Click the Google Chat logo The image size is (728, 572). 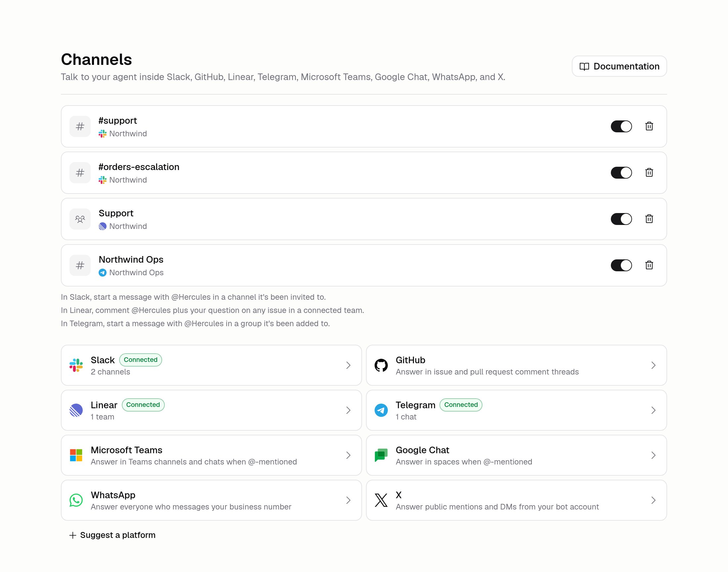coord(381,455)
